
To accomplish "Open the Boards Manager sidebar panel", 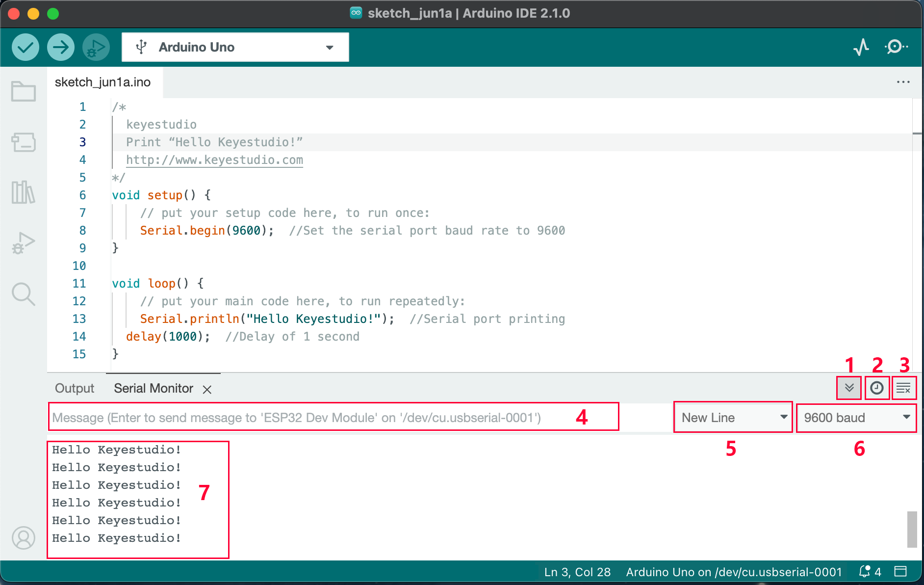I will pos(24,142).
